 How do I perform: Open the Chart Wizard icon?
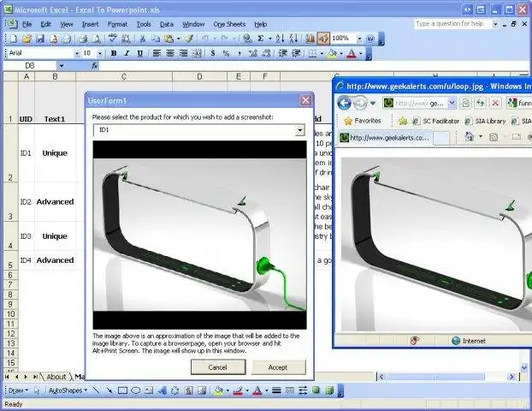tap(310, 39)
